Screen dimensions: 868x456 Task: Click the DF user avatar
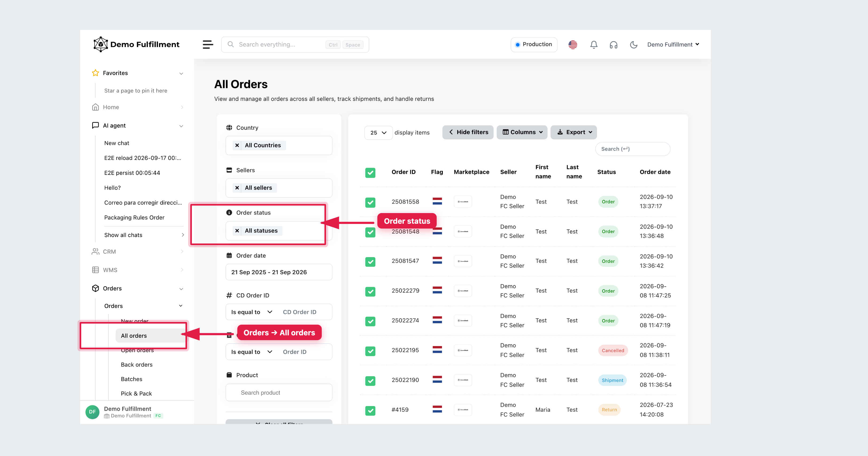[x=92, y=412]
